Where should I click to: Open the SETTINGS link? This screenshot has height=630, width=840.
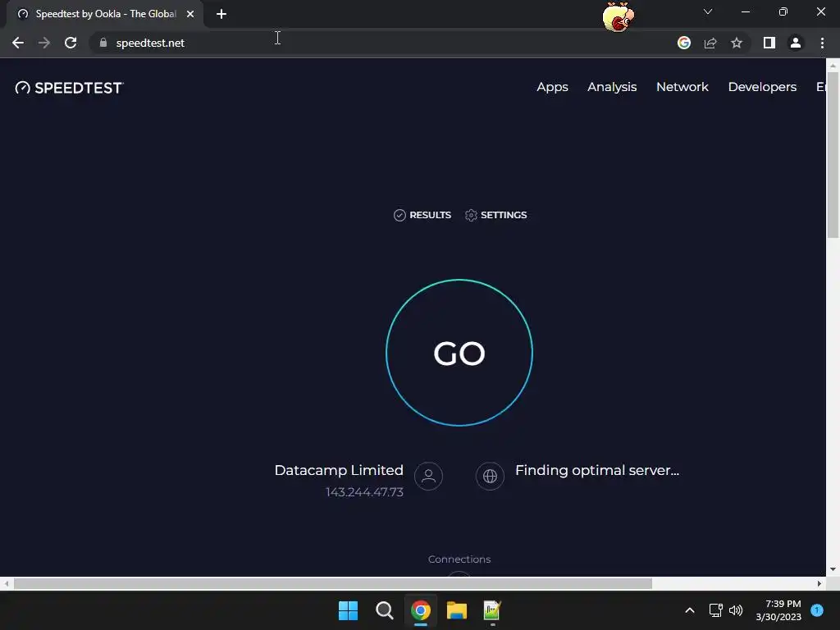click(495, 215)
